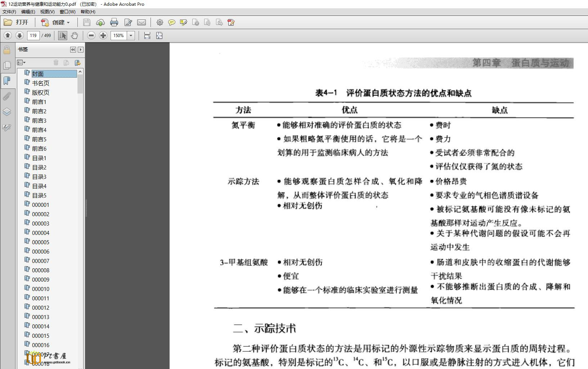Screen dimensions: 588x369
Task: Click the extract page icon in toolbar
Action: tap(219, 23)
